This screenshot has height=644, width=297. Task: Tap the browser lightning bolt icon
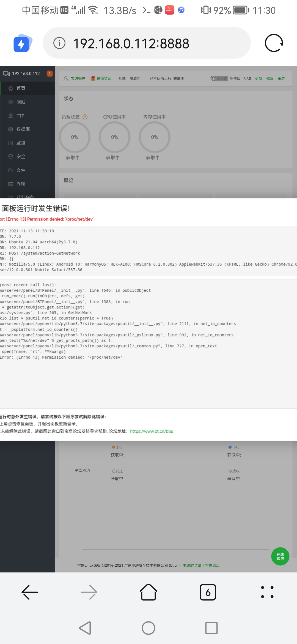tap(23, 43)
